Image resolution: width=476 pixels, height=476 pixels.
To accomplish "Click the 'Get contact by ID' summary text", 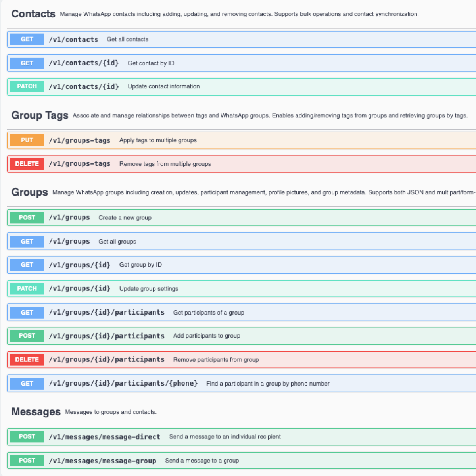I will tap(151, 63).
